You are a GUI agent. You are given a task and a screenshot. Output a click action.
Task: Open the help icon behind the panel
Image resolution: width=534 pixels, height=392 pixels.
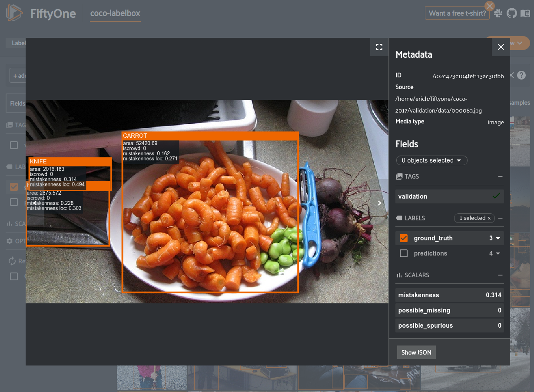point(521,75)
